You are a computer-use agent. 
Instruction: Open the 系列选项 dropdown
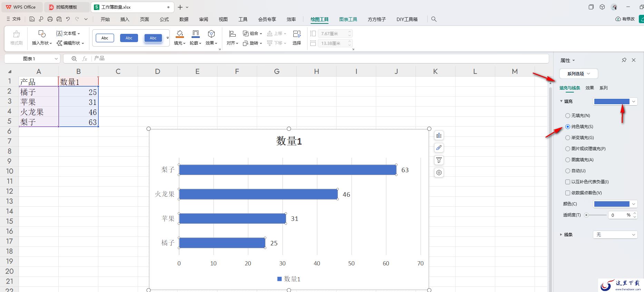point(578,74)
